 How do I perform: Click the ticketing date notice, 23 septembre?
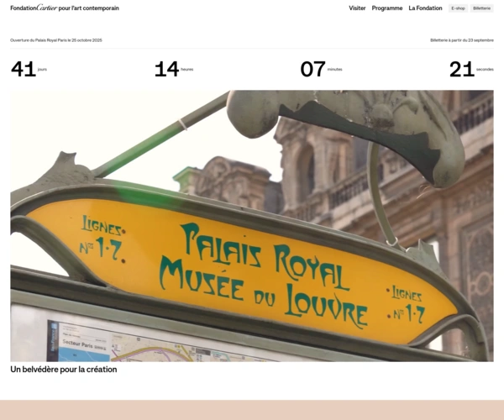pos(461,39)
